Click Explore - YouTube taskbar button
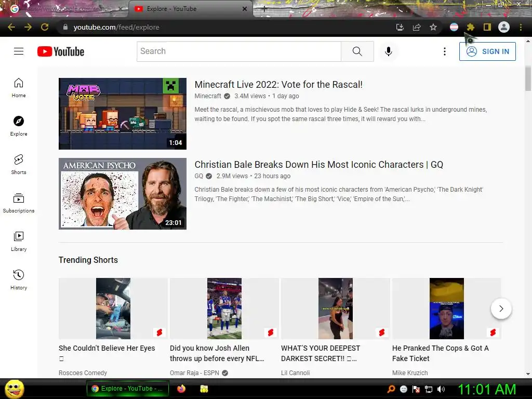This screenshot has height=399, width=532. [127, 389]
